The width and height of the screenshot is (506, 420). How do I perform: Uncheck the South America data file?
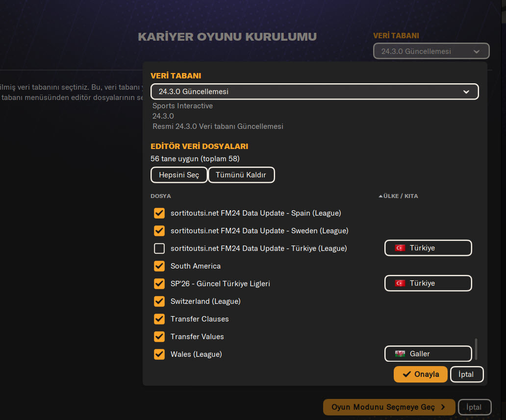point(159,266)
